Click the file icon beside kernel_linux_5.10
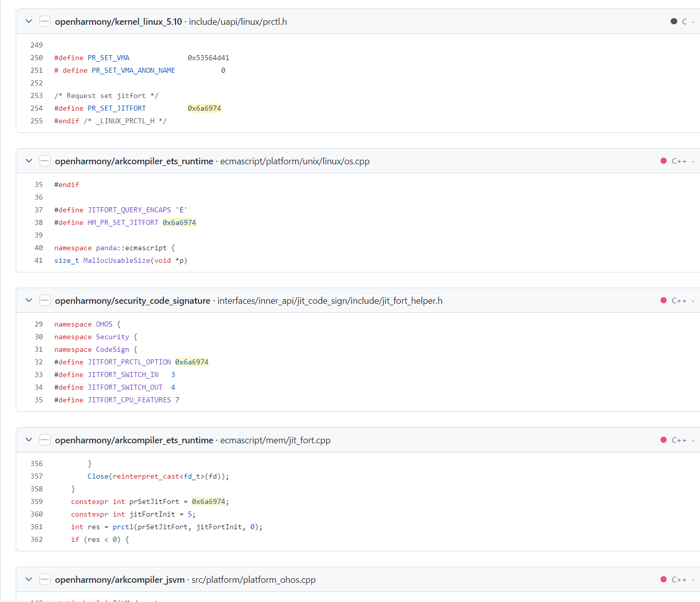 (x=45, y=21)
